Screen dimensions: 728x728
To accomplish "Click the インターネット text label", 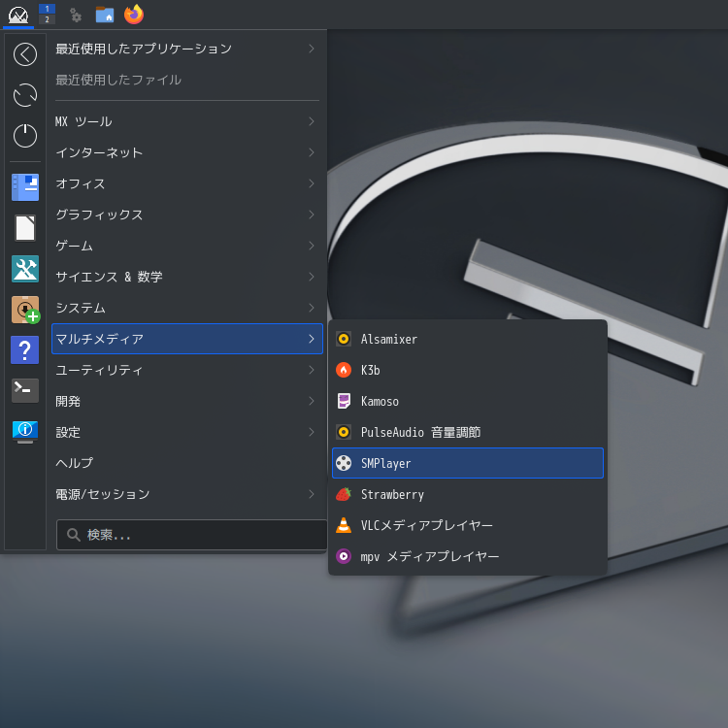I will click(x=99, y=152).
